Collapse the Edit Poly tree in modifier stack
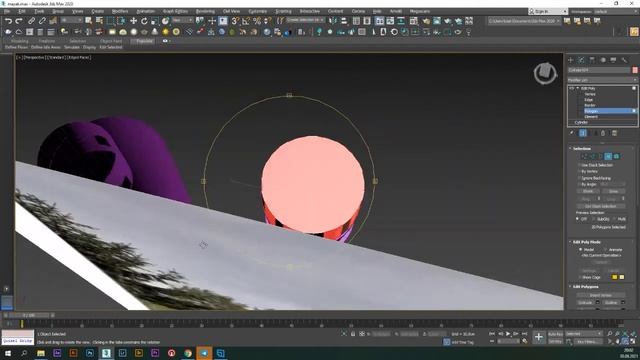 (578, 88)
